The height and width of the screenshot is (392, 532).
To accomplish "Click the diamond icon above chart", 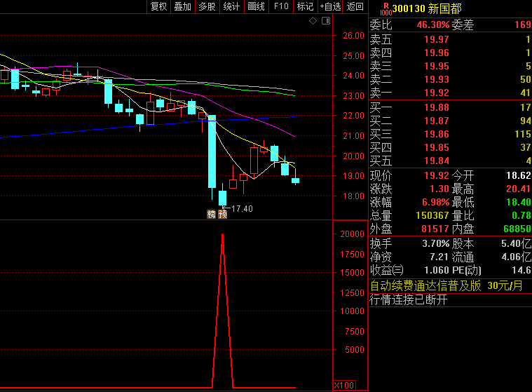I will [313, 21].
